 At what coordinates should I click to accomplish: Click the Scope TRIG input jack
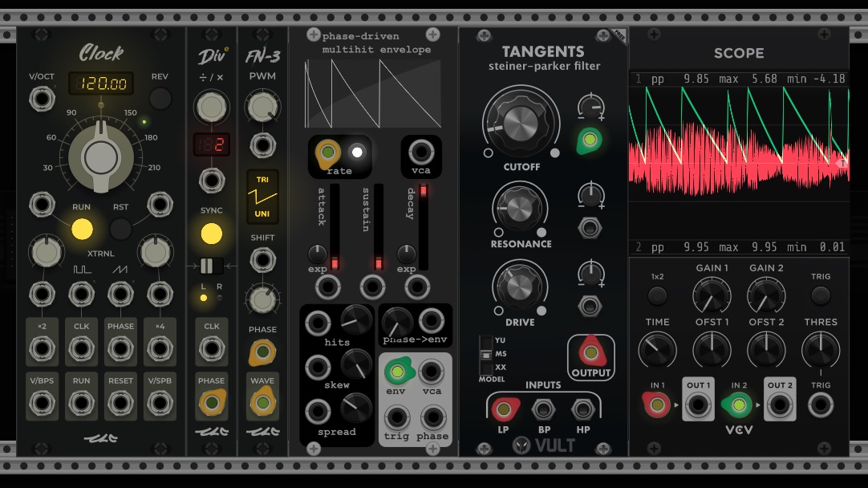[821, 405]
